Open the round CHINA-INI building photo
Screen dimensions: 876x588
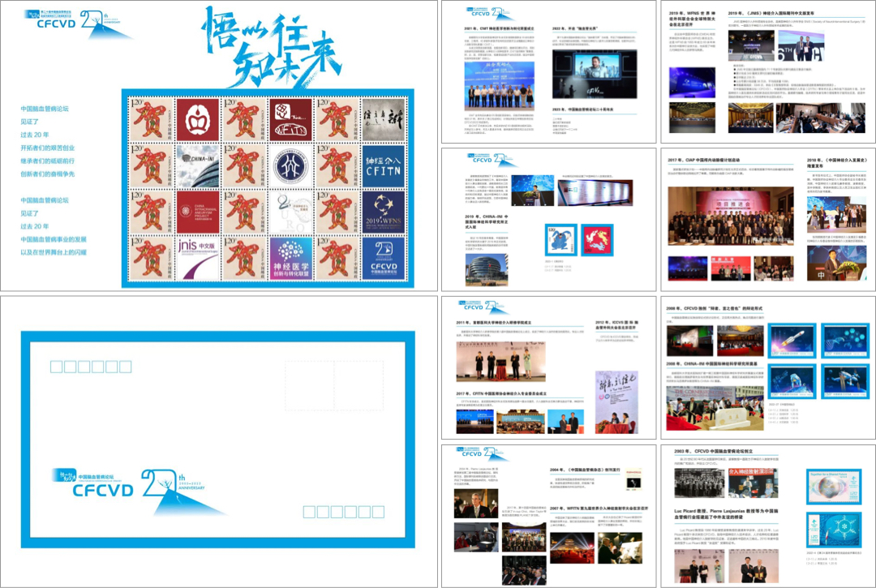tap(487, 270)
